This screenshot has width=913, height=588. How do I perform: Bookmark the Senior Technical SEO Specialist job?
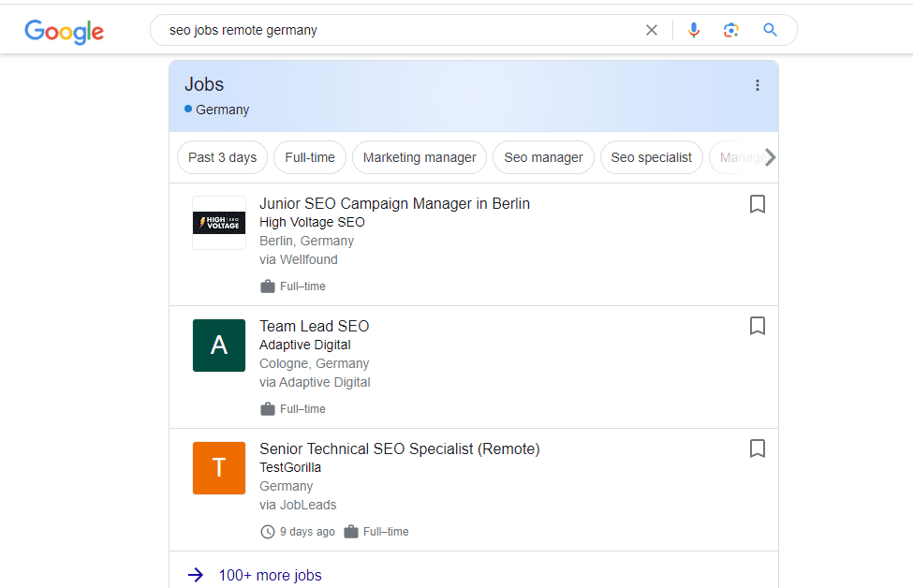(x=758, y=448)
